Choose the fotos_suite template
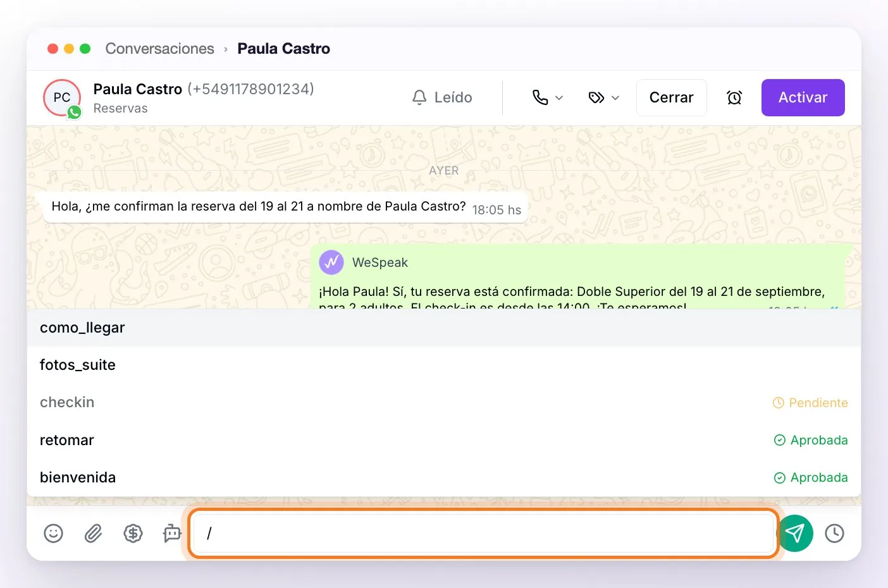The width and height of the screenshot is (888, 588). pyautogui.click(x=444, y=365)
